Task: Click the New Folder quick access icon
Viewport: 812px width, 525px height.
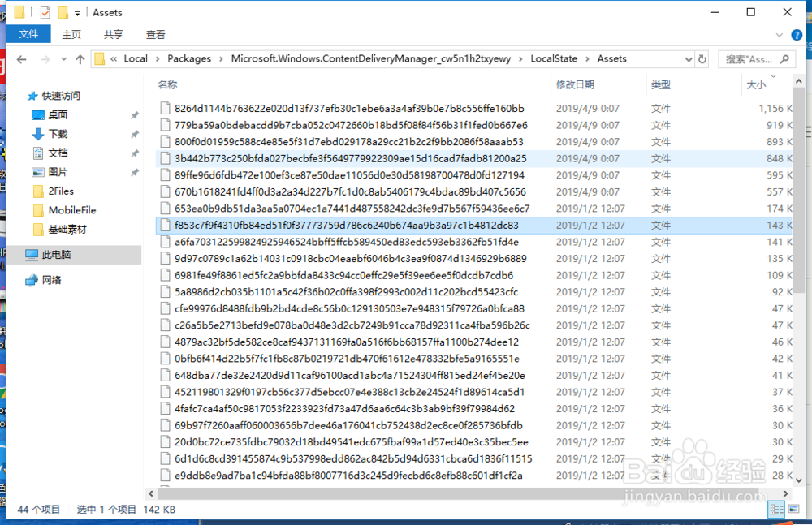Action: click(63, 12)
